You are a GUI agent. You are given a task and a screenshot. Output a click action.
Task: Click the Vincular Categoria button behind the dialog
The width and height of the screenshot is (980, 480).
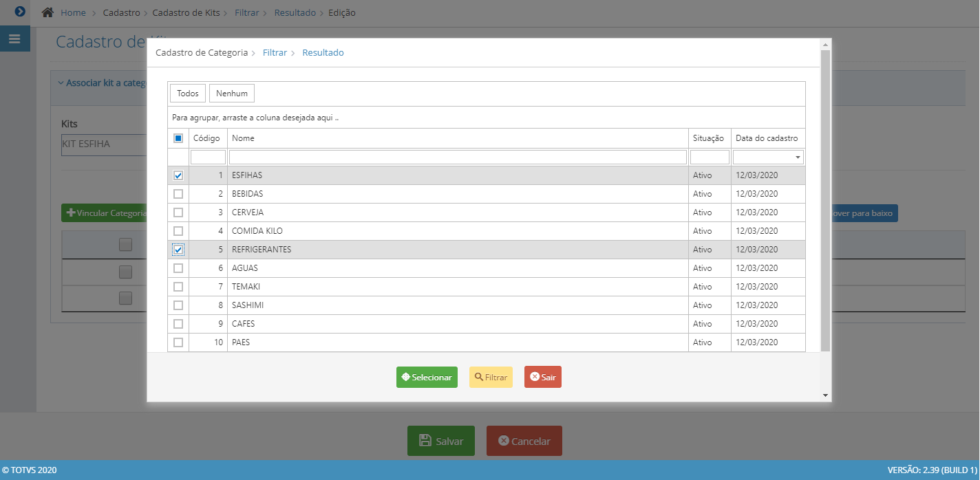click(x=105, y=213)
